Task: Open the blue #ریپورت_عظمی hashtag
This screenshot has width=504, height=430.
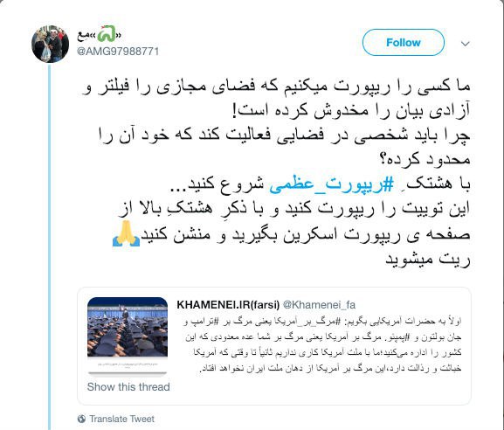Action: 332,184
